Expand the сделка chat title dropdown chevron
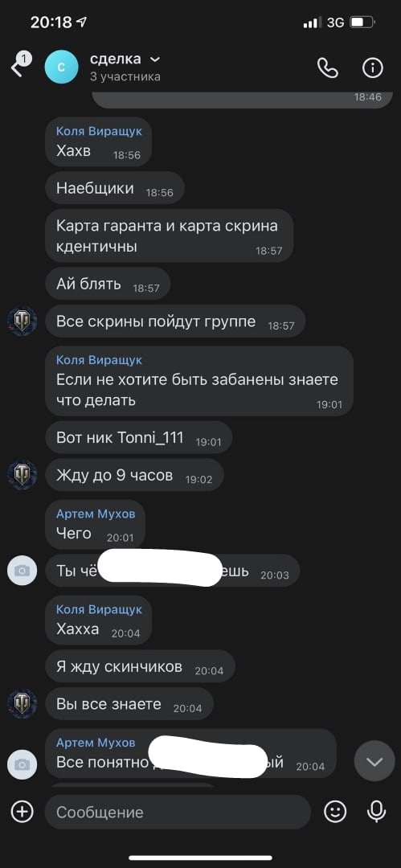Image resolution: width=401 pixels, height=868 pixels. tap(156, 59)
